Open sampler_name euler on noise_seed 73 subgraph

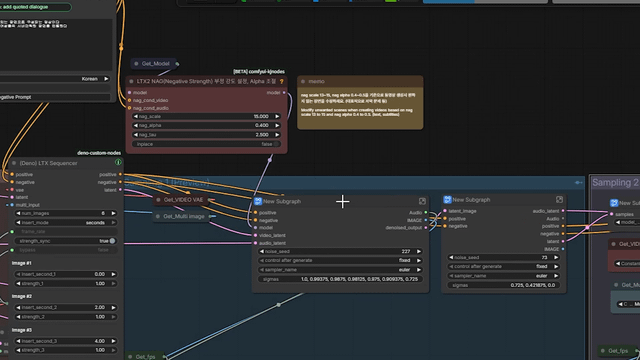pyautogui.click(x=504, y=276)
